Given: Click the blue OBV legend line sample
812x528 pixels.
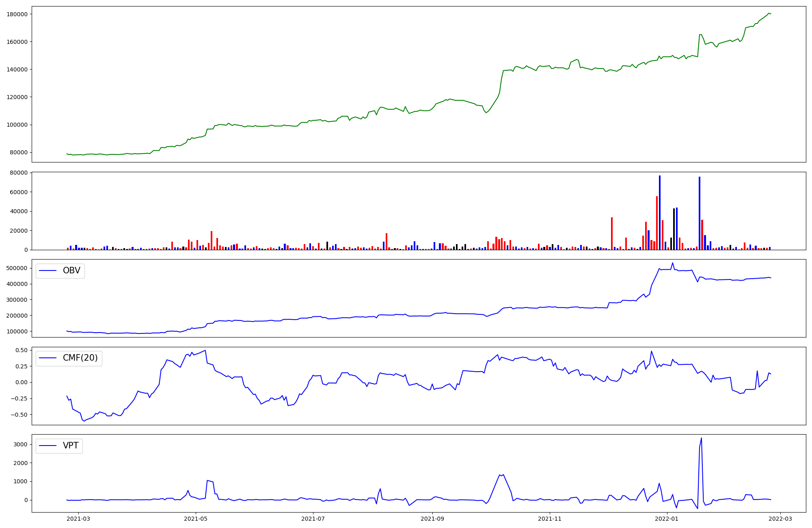Looking at the screenshot, I should pyautogui.click(x=48, y=270).
